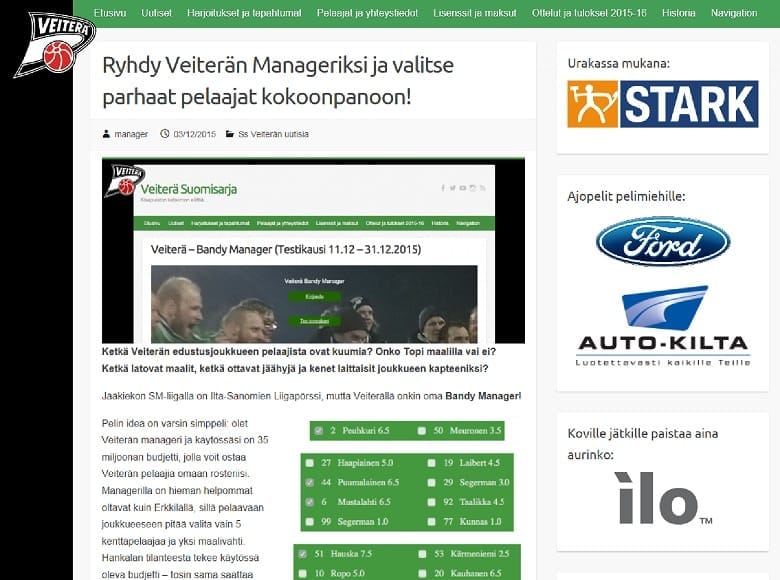Viewport: 780px width, 580px height.
Task: Click the manager author link
Action: (x=132, y=134)
